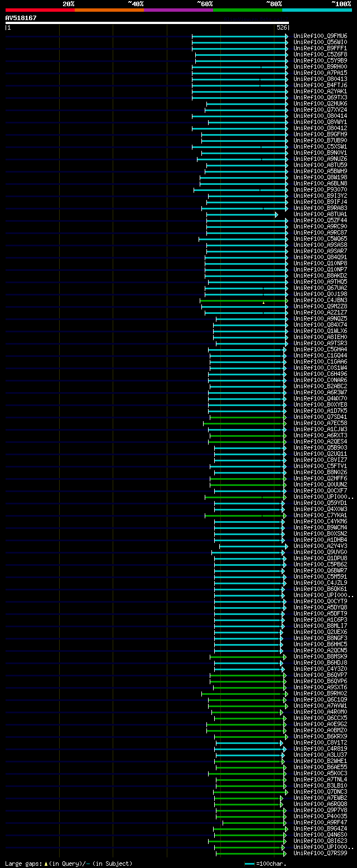Open UniRef100_B8AKD2 hit
Image resolution: width=357 pixels, height=868 pixels.
click(320, 276)
